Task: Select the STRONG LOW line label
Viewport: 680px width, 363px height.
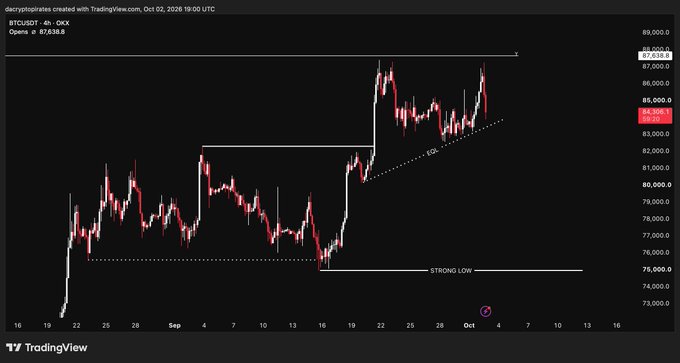Action: [x=451, y=271]
